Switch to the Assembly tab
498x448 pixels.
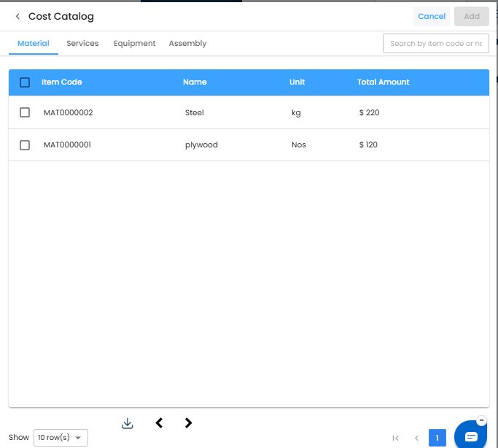point(187,44)
